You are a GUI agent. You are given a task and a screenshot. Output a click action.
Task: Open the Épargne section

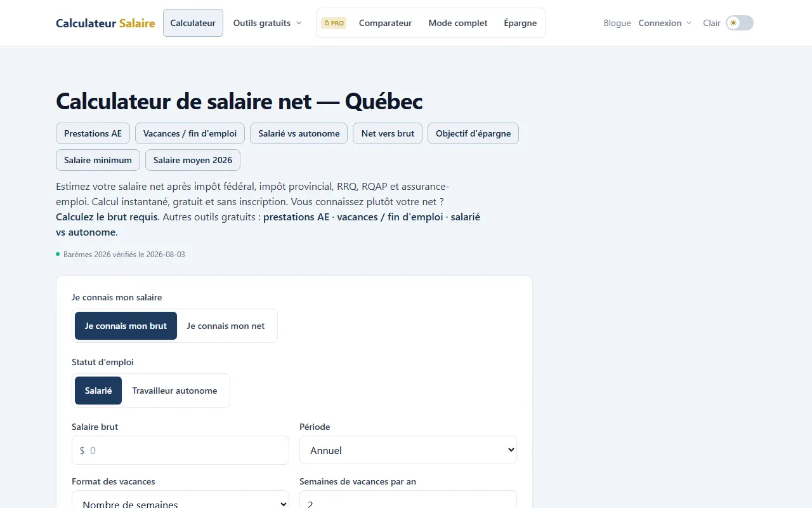pos(520,23)
